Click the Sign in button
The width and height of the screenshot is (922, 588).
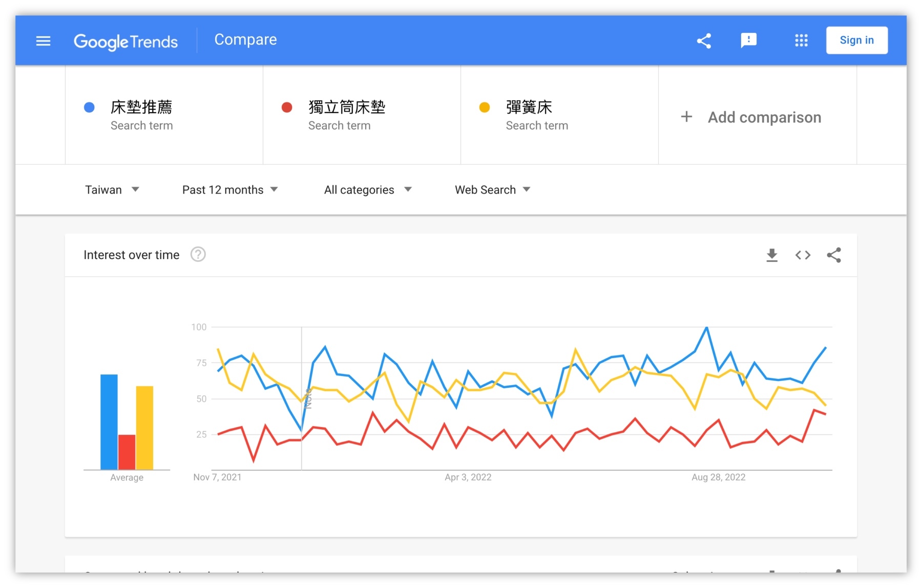pos(856,40)
